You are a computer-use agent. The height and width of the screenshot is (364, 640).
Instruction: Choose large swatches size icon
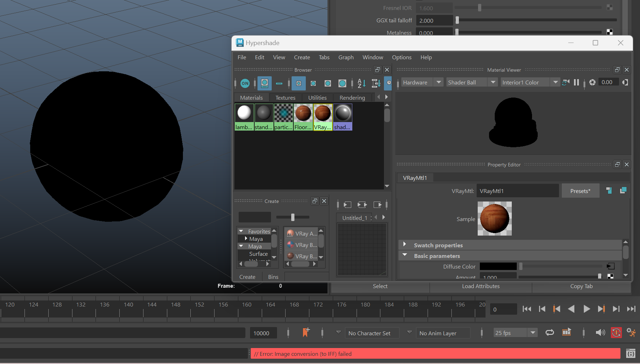coord(328,83)
